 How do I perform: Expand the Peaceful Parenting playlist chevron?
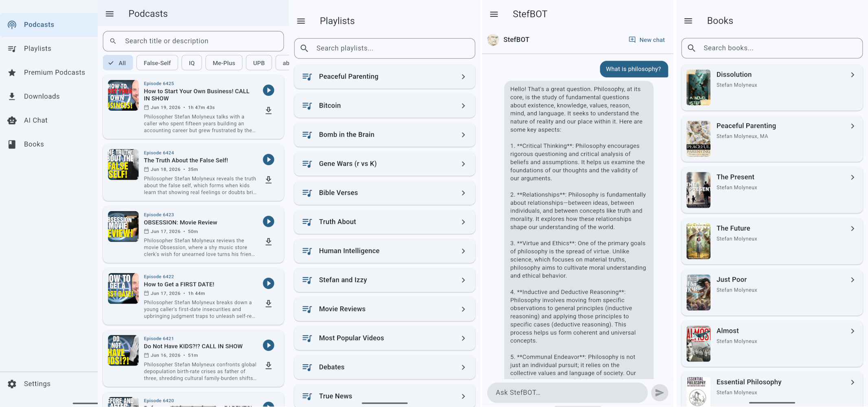click(x=463, y=77)
